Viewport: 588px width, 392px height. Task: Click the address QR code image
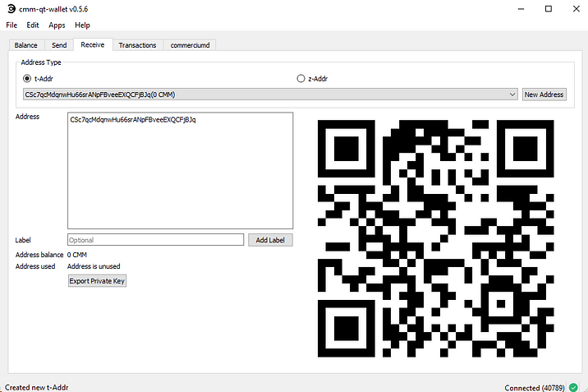tap(436, 238)
